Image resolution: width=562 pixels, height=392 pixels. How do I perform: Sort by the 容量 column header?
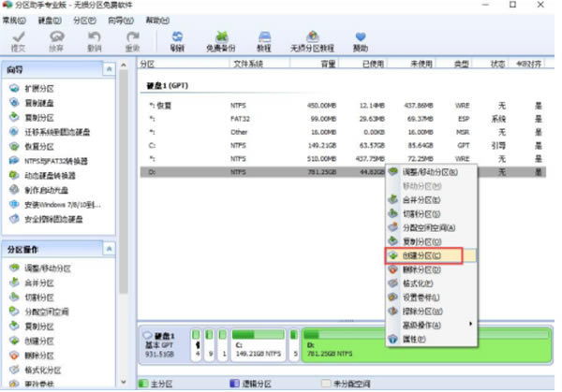315,64
